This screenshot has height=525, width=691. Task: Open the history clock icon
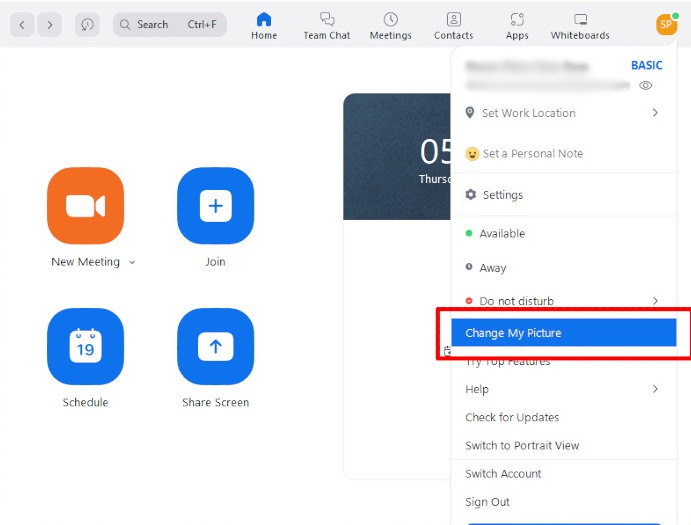pyautogui.click(x=87, y=25)
